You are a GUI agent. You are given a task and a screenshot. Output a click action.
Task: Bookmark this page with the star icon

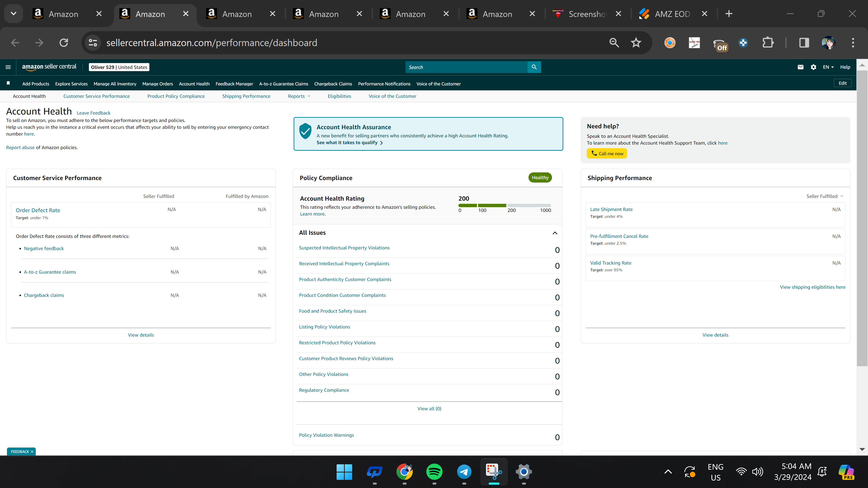point(636,43)
